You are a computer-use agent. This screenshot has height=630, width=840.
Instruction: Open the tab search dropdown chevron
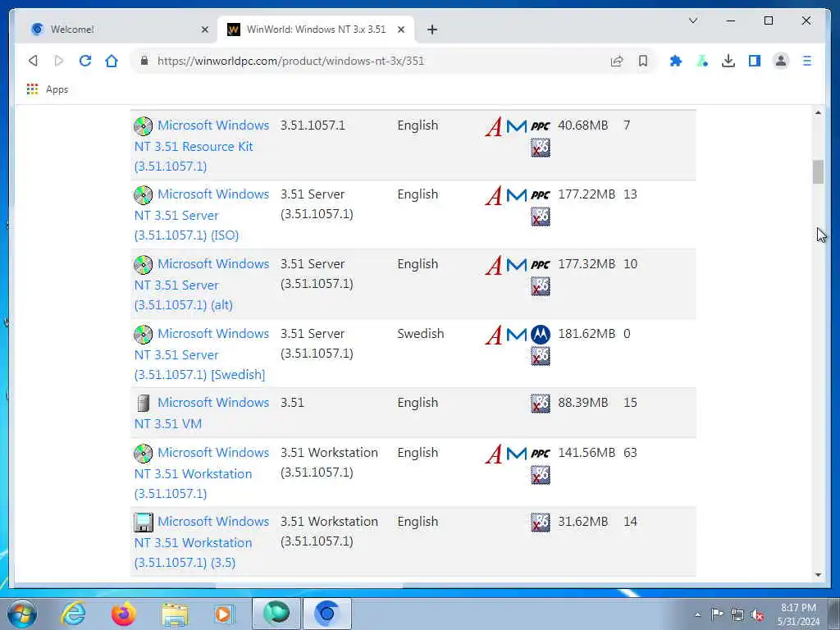[x=692, y=21]
